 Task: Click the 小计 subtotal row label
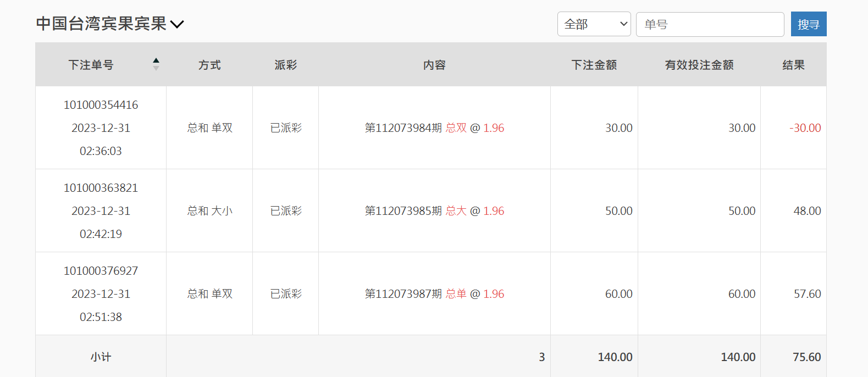[101, 357]
